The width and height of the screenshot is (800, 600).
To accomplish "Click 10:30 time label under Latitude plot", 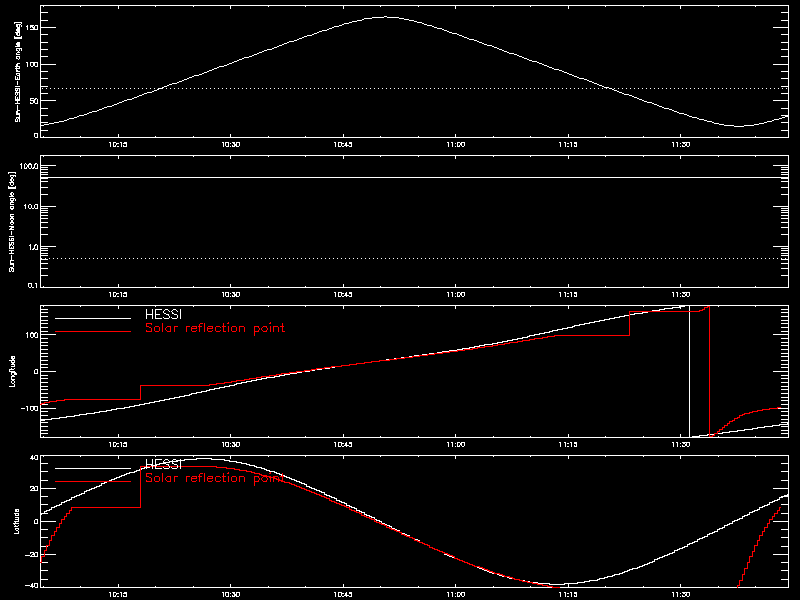I will pyautogui.click(x=231, y=595).
